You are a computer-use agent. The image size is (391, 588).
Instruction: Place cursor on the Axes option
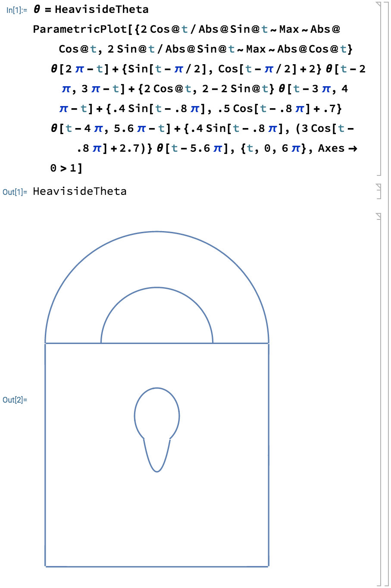click(x=331, y=148)
